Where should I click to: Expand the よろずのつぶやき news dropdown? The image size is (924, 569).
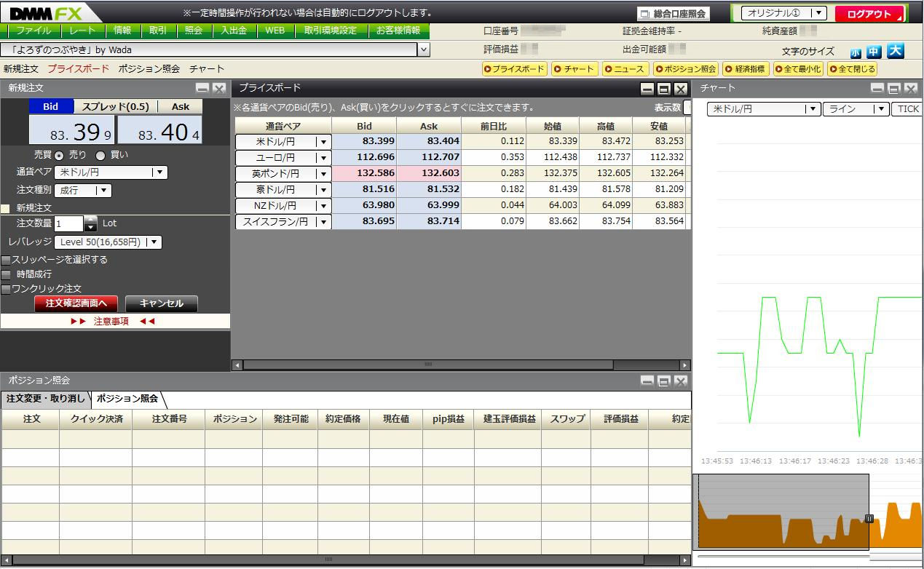coord(424,49)
